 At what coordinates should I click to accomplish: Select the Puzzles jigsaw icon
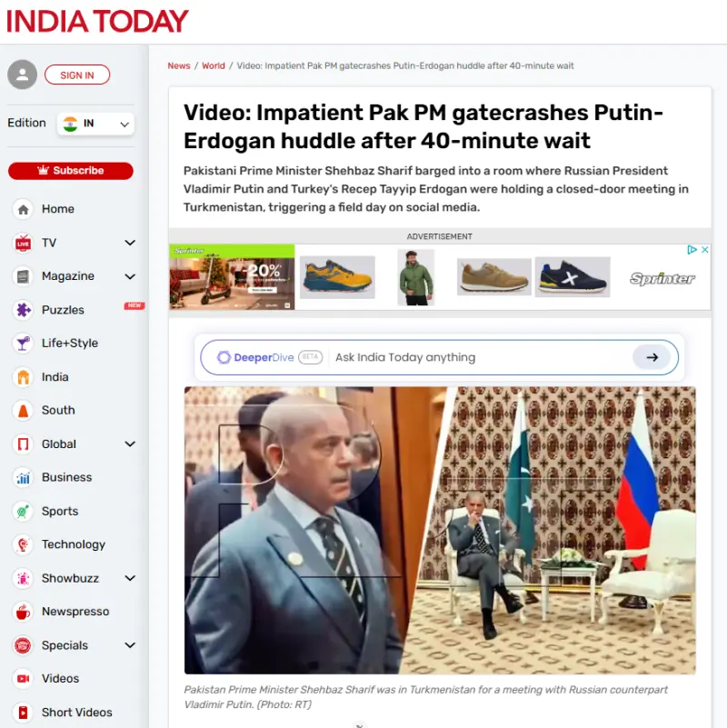[23, 310]
